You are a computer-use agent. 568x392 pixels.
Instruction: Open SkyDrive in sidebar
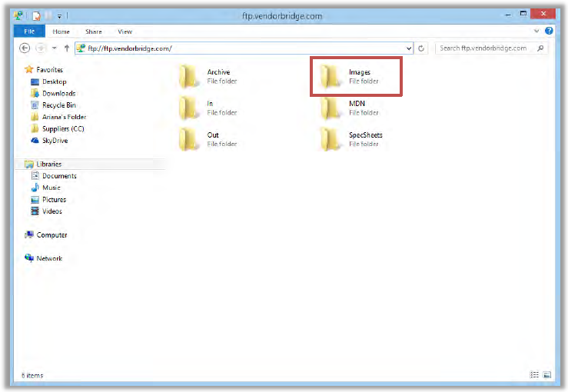click(50, 141)
